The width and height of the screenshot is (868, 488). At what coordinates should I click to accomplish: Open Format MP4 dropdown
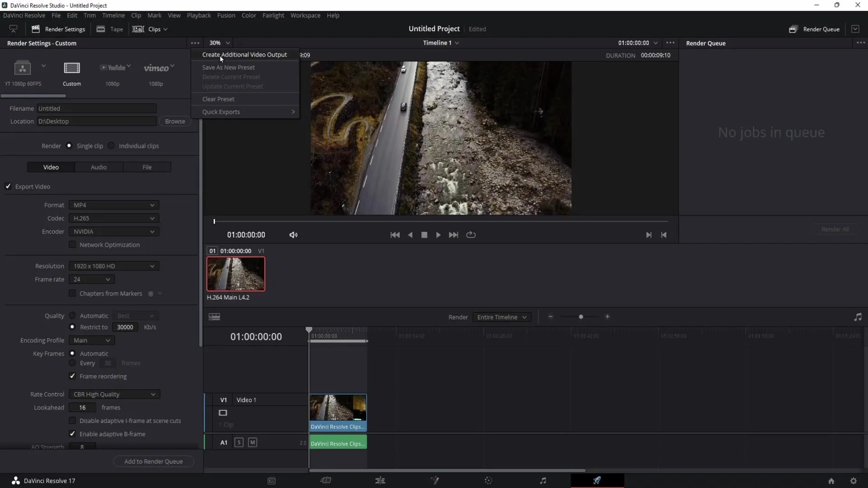[114, 205]
